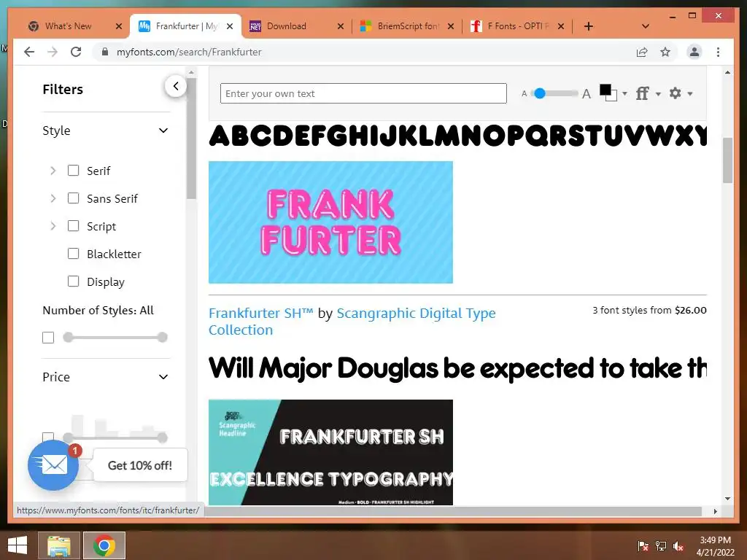This screenshot has height=560, width=747.
Task: Close the What's New tab
Action: click(119, 26)
